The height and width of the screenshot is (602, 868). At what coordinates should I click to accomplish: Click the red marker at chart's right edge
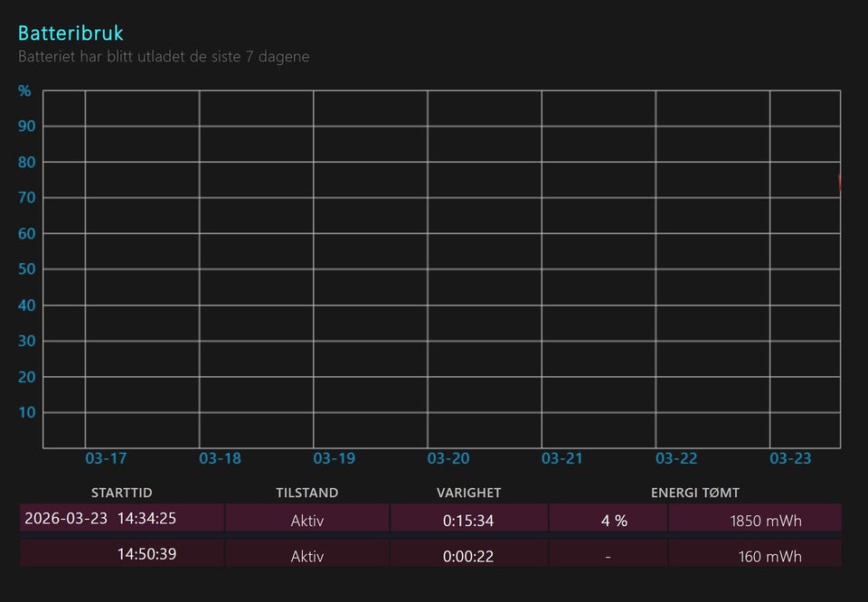[840, 182]
